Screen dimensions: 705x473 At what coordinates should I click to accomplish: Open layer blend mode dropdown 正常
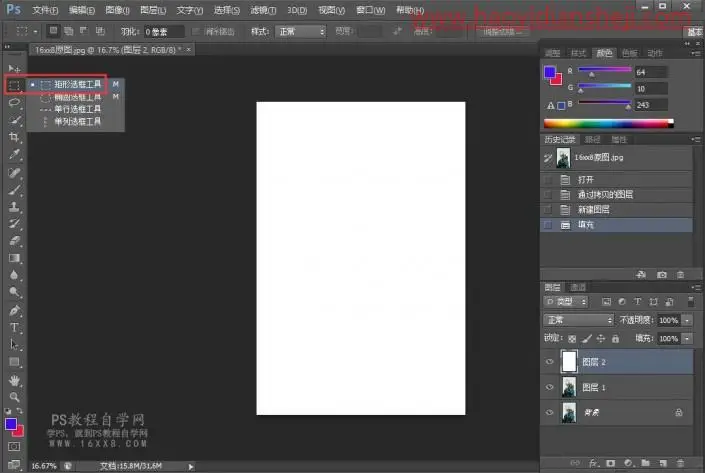tap(578, 320)
